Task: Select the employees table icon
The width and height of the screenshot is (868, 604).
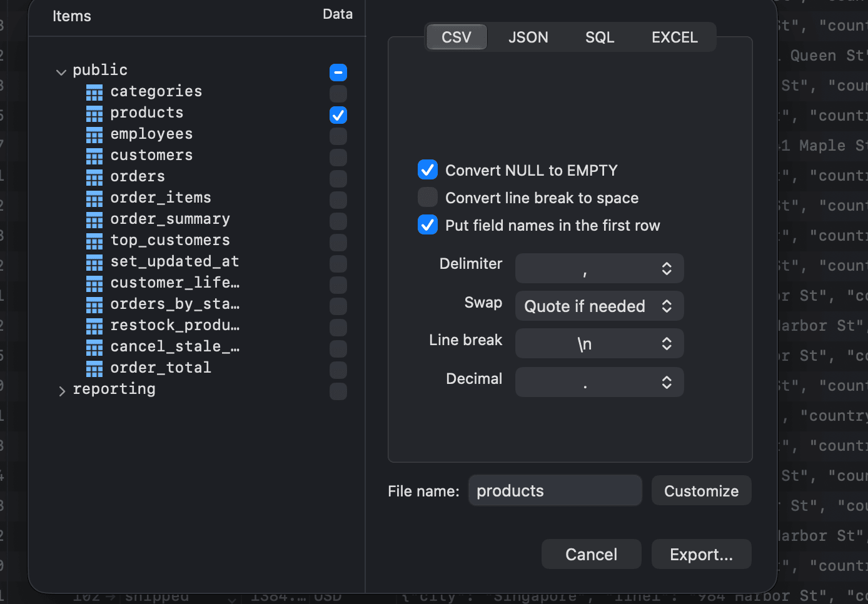Action: pos(94,135)
